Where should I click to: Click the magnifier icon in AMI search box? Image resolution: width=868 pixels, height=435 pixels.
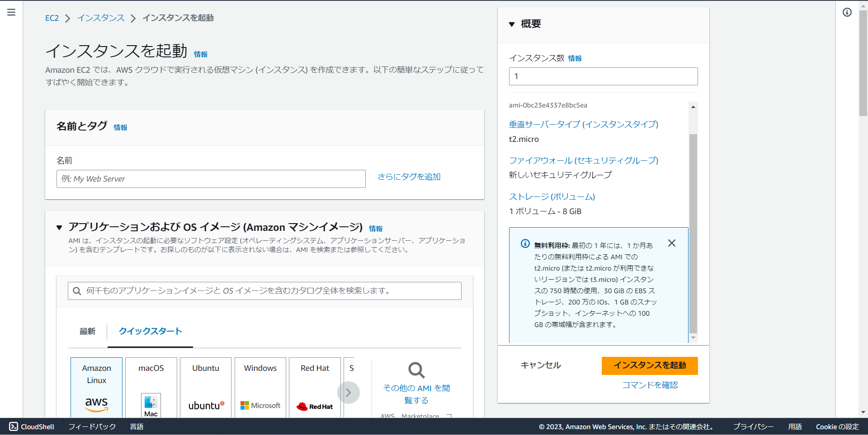tap(77, 291)
